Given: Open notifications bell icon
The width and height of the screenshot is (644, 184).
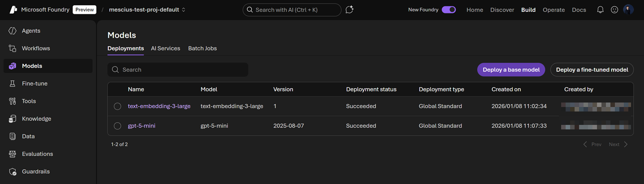Looking at the screenshot, I should 600,10.
